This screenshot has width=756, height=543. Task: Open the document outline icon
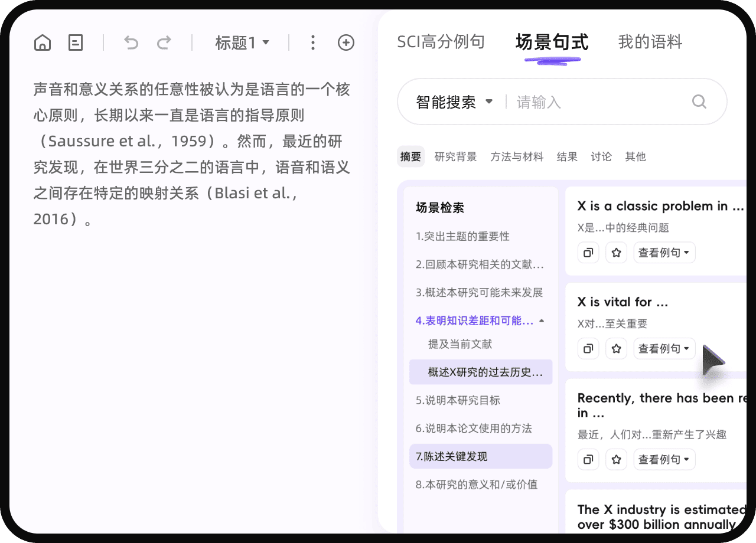[x=76, y=42]
